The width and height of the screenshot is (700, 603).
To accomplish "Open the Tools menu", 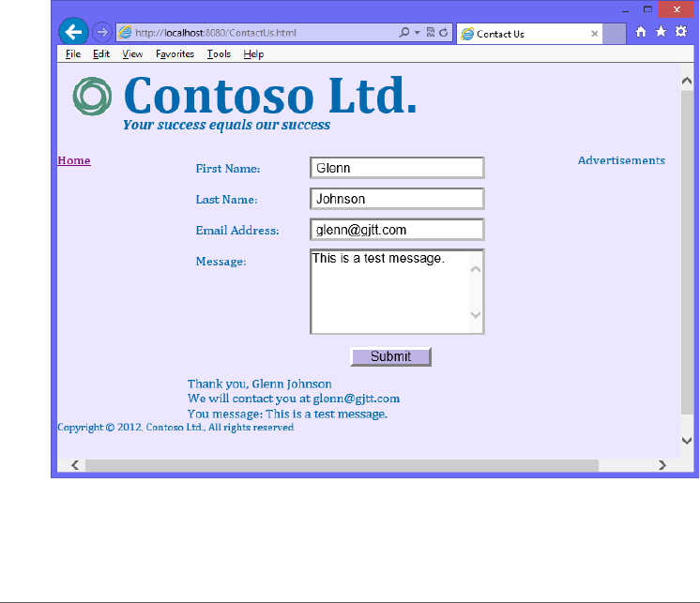I will tap(219, 54).
